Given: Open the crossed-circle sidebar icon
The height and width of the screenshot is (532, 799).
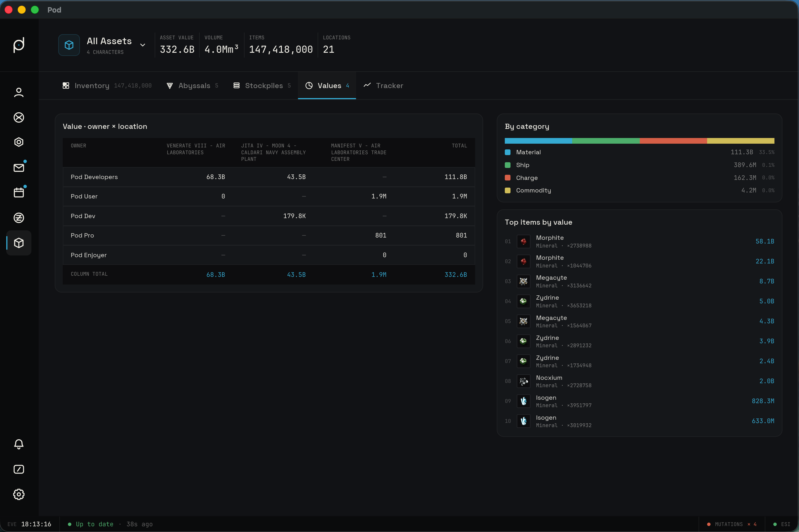Looking at the screenshot, I should (x=19, y=117).
